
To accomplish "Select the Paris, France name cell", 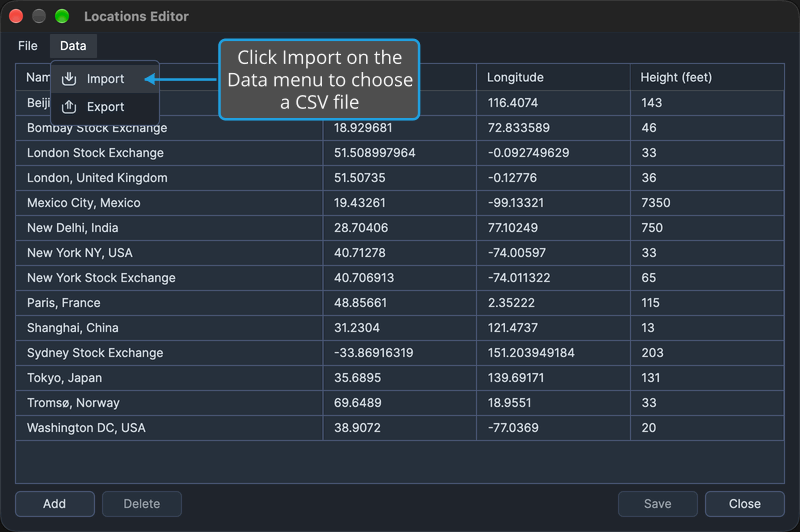I will tap(169, 303).
